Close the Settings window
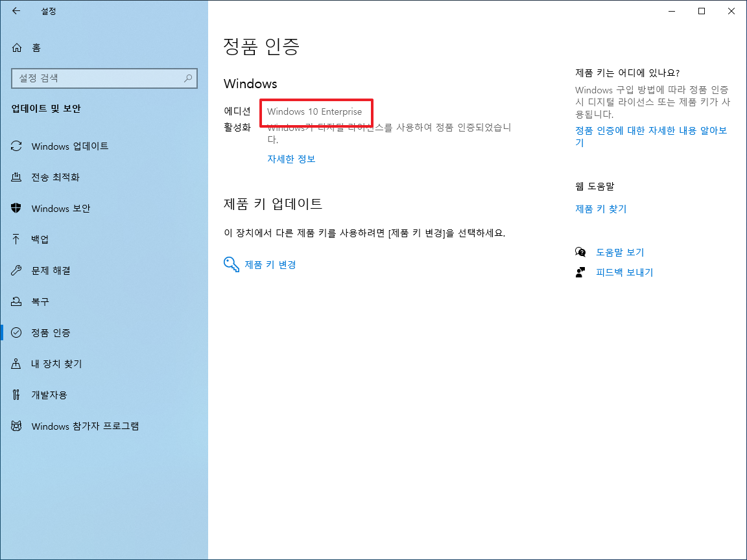747x560 pixels. [x=731, y=11]
